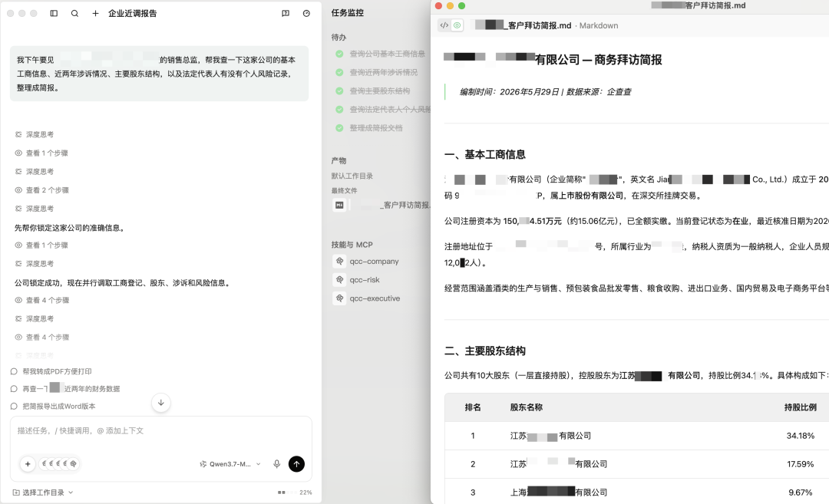The height and width of the screenshot is (504, 829).
Task: Switch preview to source code view
Action: [444, 25]
